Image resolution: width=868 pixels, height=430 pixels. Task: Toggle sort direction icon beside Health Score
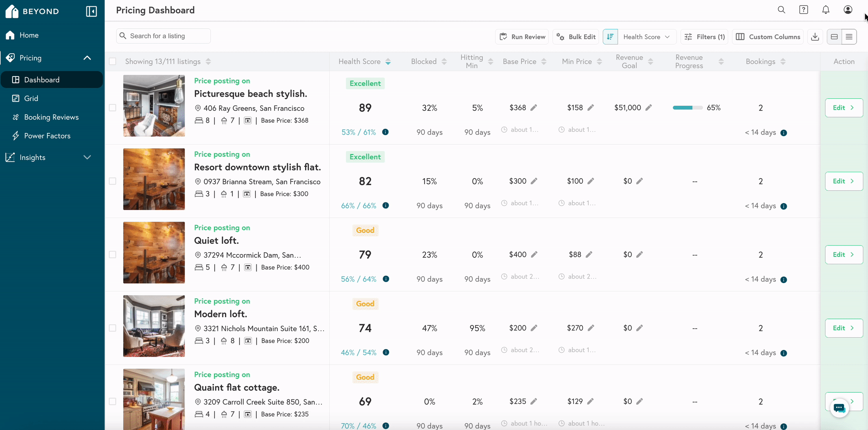610,37
